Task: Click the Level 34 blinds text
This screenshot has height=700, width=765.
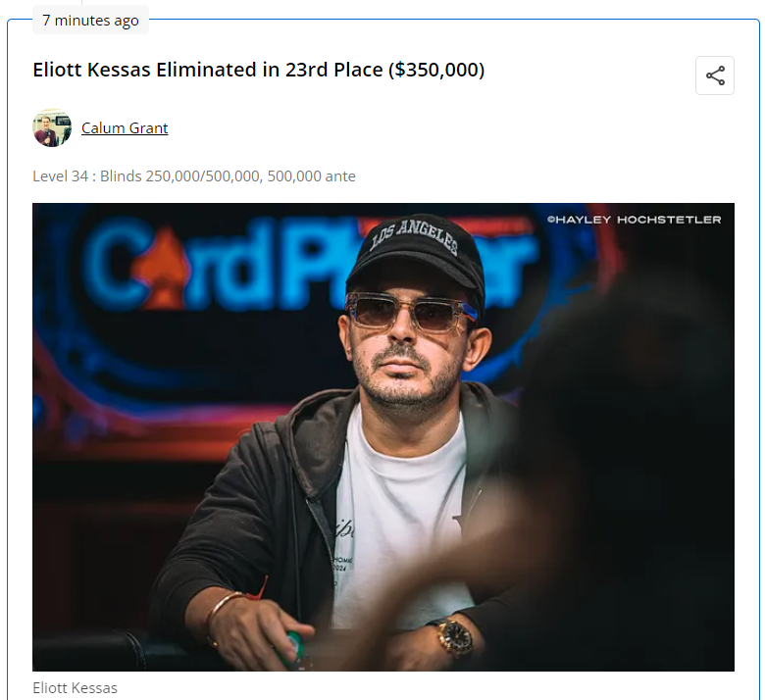Action: [x=193, y=176]
